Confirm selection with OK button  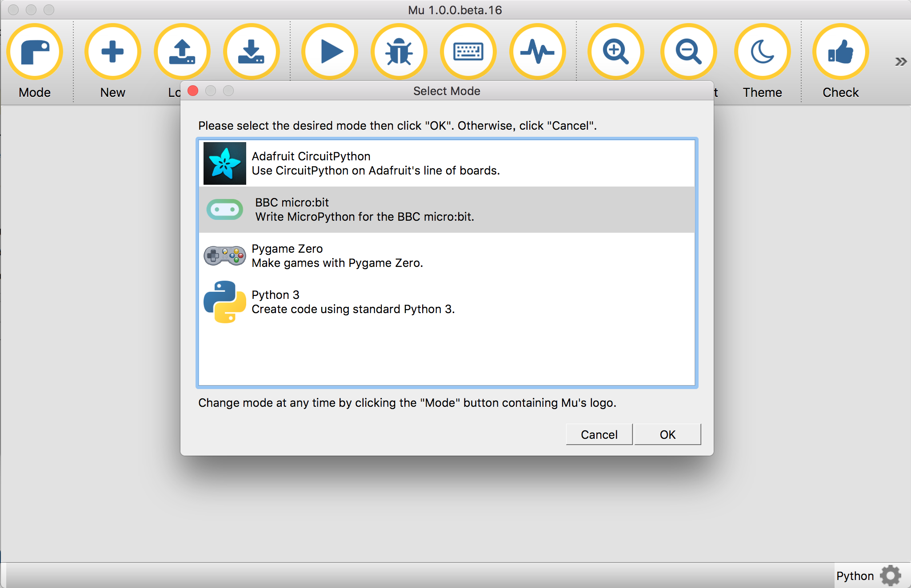667,434
